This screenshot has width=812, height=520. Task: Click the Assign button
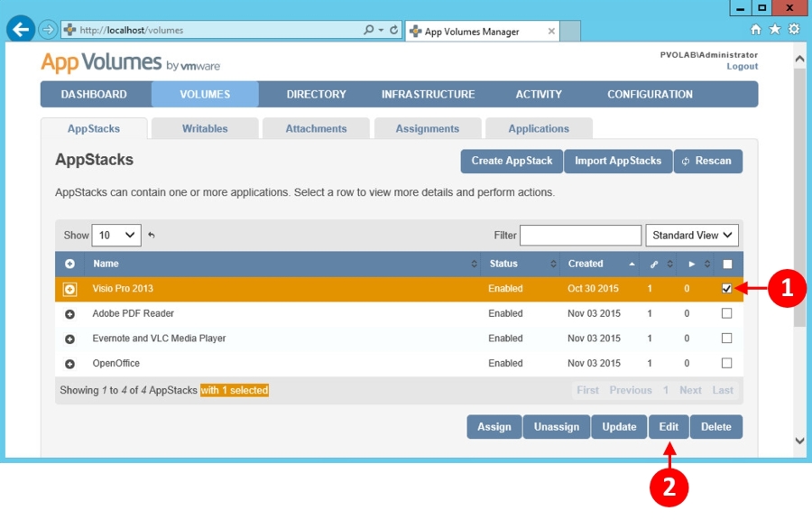494,427
